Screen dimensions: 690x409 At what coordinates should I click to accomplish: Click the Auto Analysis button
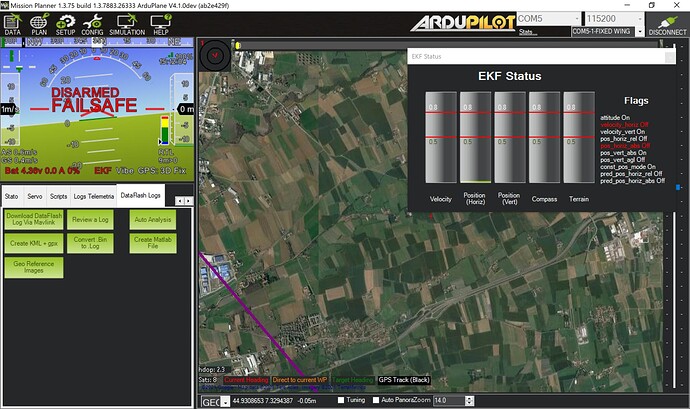point(153,219)
